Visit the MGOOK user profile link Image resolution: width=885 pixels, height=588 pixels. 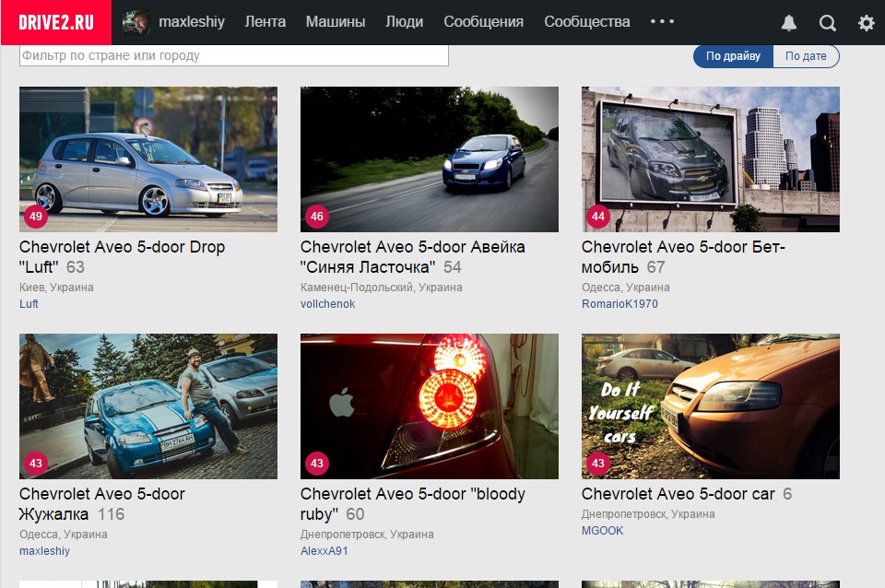[x=602, y=531]
